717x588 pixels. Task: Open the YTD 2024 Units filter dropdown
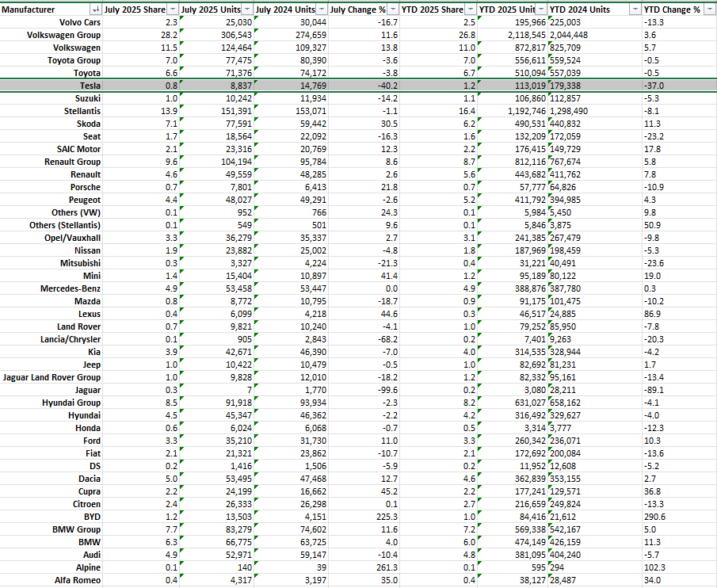(x=635, y=10)
